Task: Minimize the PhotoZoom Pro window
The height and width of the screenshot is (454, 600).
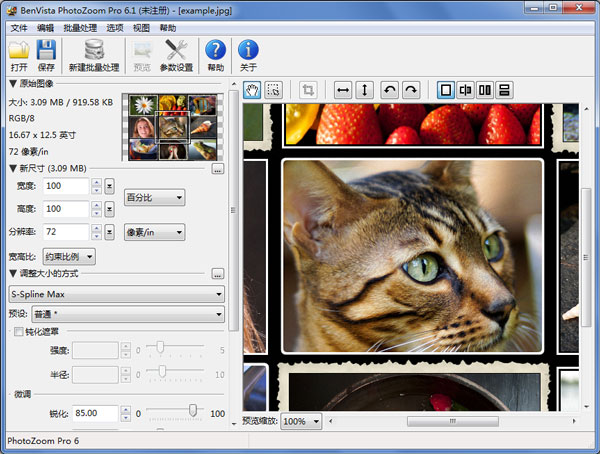Action: tap(535, 8)
